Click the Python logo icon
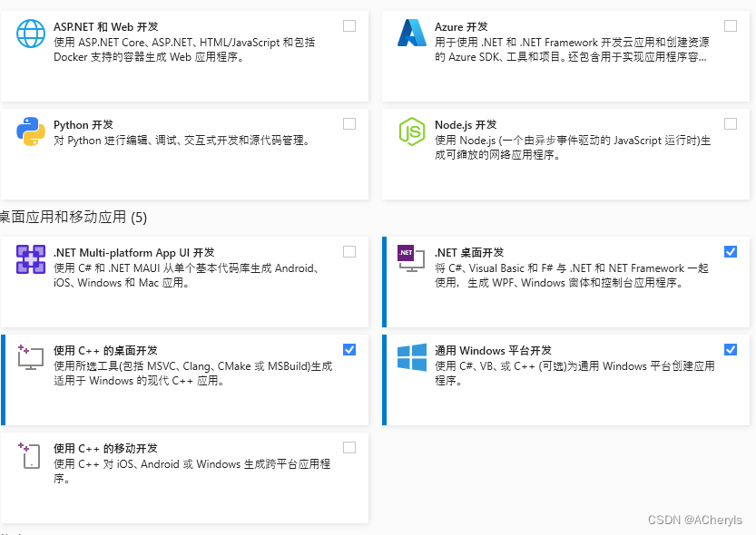756x535 pixels. [x=30, y=131]
